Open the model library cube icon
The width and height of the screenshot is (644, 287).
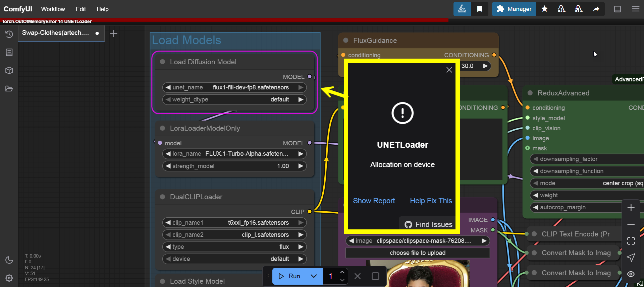point(9,70)
